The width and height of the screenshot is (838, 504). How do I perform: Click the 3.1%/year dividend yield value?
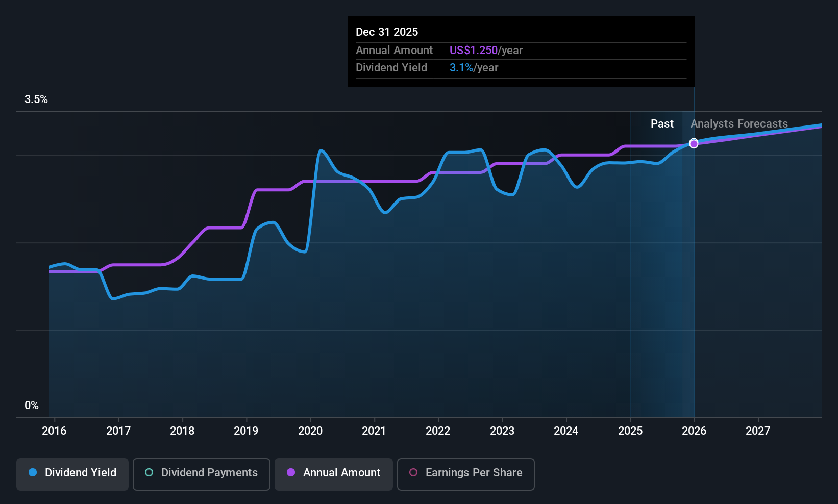(x=474, y=68)
